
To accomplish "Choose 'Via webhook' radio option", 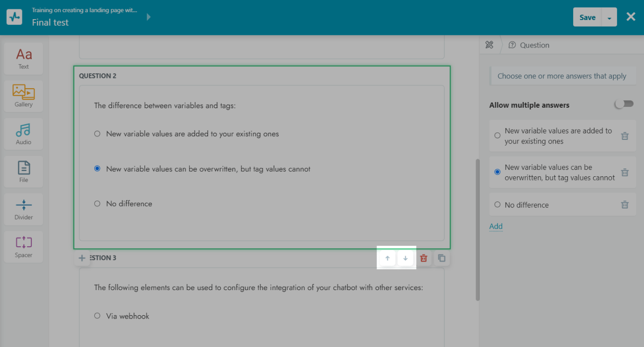I will click(x=97, y=316).
